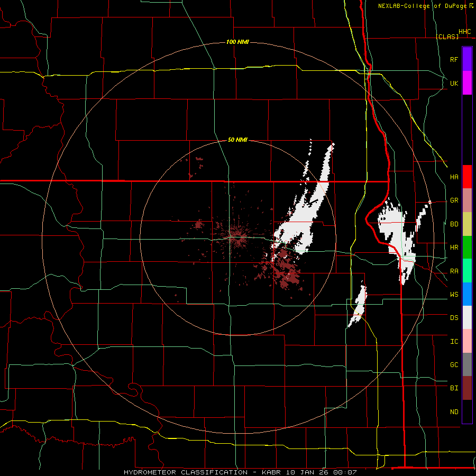Click the DS white legend swatch
This screenshot has height=476, width=476.
467,317
